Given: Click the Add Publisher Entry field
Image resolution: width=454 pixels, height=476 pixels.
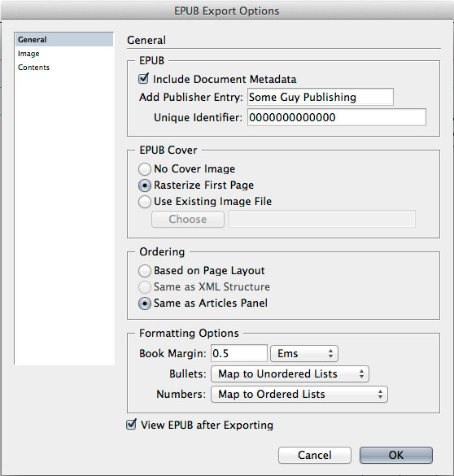Looking at the screenshot, I should click(321, 97).
